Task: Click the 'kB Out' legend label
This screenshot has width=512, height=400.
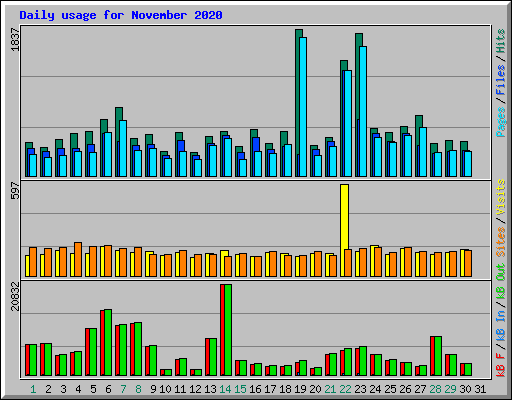Action: tap(500, 282)
